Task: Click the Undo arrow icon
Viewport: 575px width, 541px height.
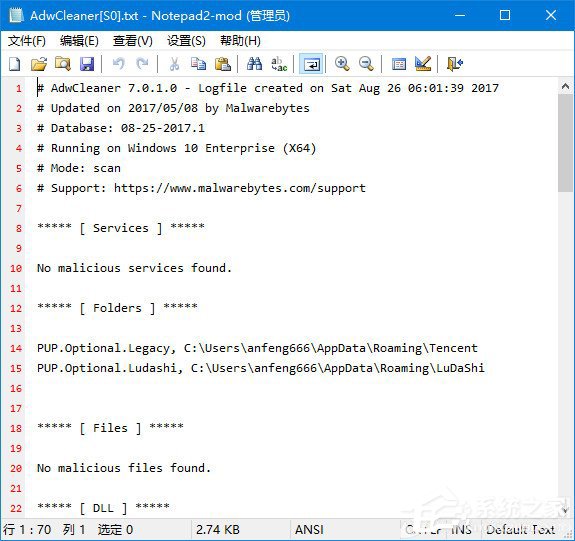Action: click(118, 64)
